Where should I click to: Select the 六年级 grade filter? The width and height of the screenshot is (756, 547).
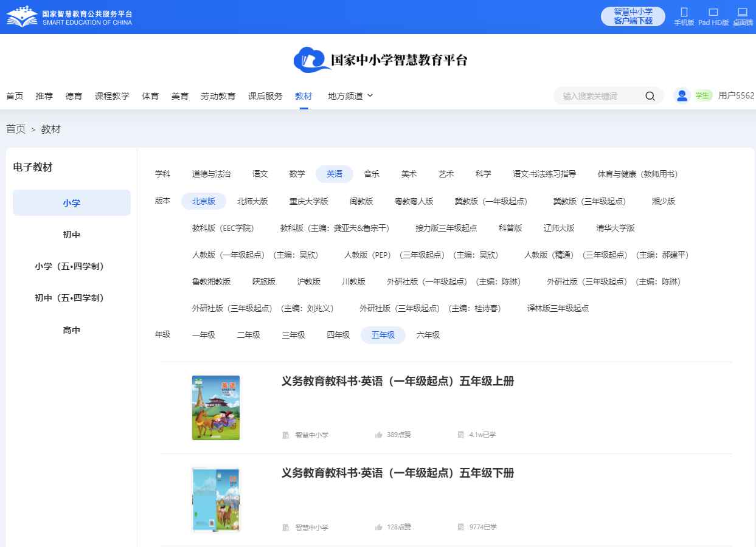(x=428, y=335)
